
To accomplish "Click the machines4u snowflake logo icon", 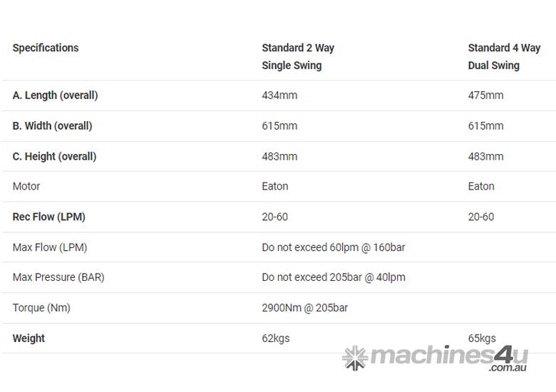I will pyautogui.click(x=354, y=358).
